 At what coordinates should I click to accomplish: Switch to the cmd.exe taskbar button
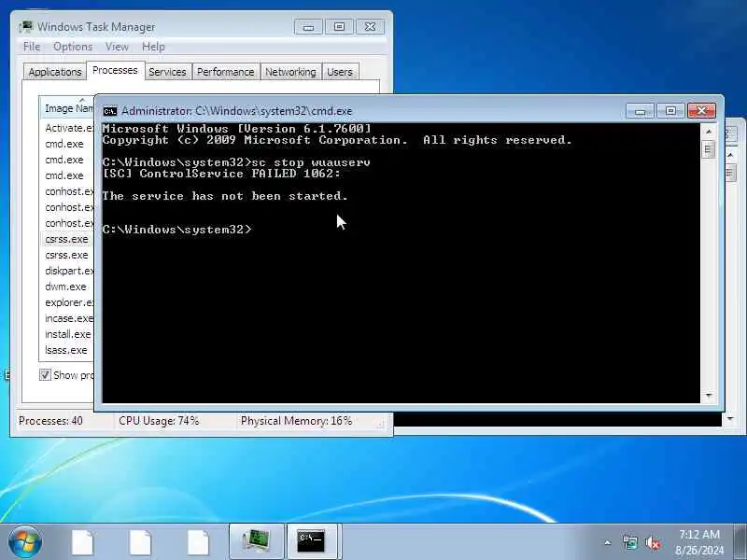point(312,542)
